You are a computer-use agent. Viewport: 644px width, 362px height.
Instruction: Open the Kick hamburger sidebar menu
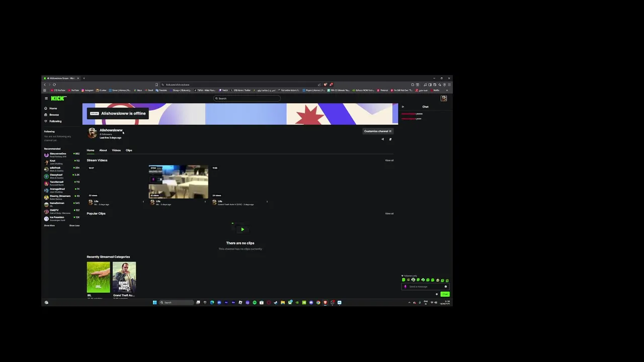[x=46, y=99]
